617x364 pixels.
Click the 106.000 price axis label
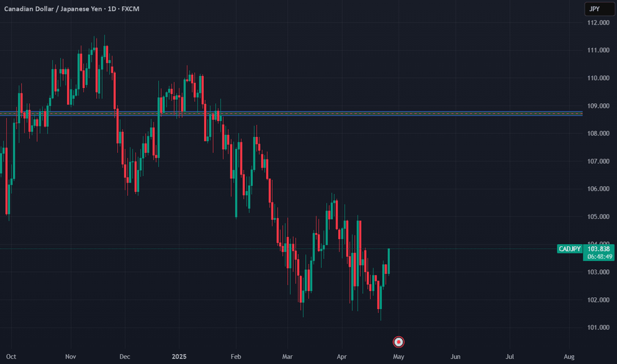(598, 189)
